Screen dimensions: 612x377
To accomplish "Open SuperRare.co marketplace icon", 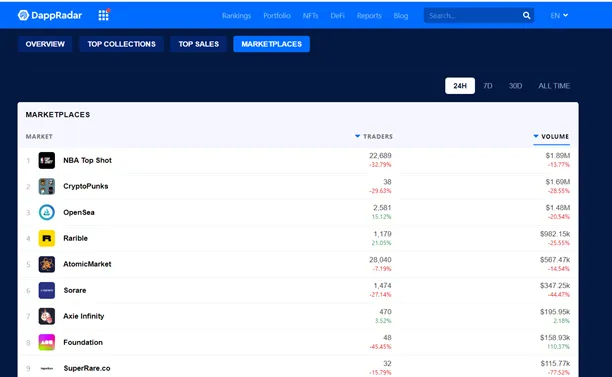I will point(46,368).
